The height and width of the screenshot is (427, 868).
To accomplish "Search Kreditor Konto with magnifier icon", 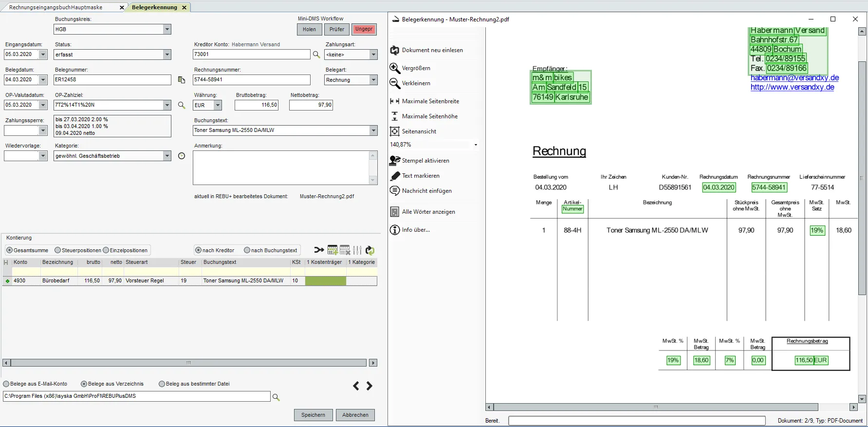I will (x=316, y=55).
